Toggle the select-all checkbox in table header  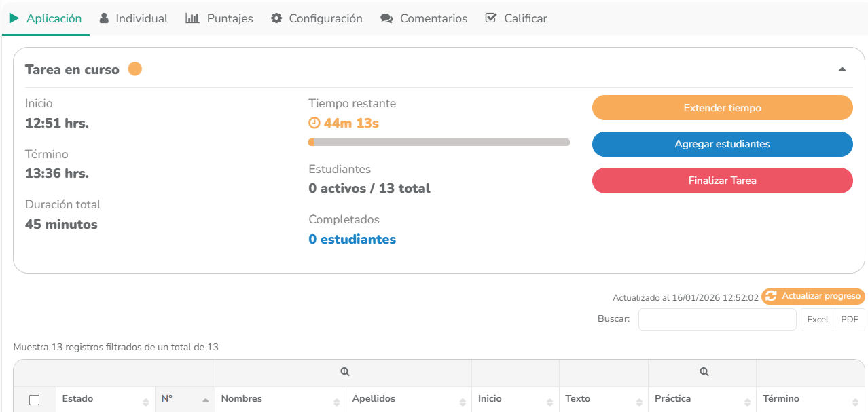tap(35, 400)
